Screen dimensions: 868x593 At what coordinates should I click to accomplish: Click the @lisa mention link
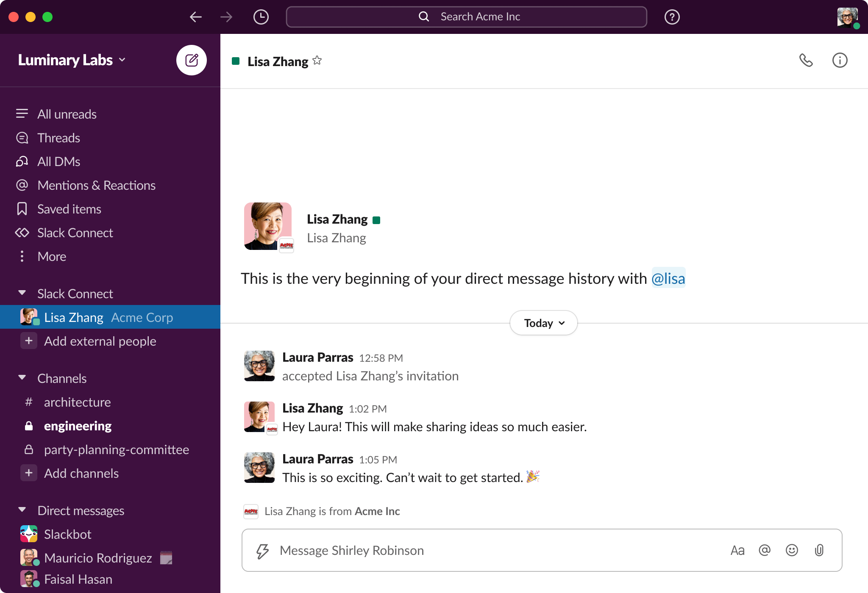[x=669, y=278]
